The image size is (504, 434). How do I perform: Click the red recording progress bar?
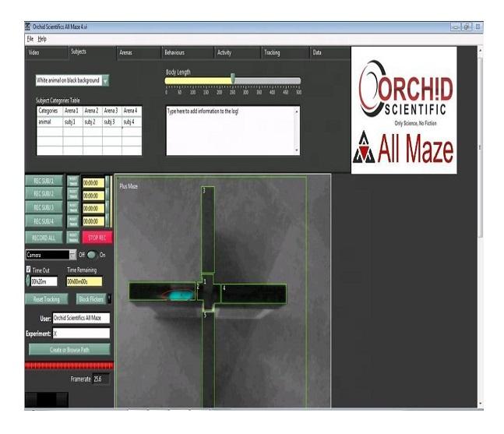[69, 365]
